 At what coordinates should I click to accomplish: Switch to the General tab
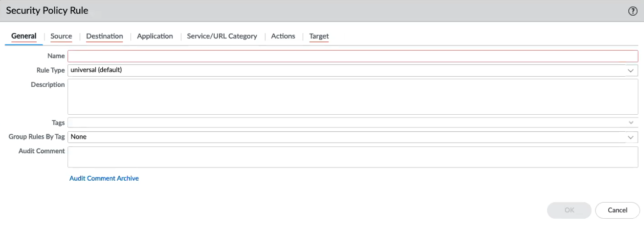coord(24,36)
